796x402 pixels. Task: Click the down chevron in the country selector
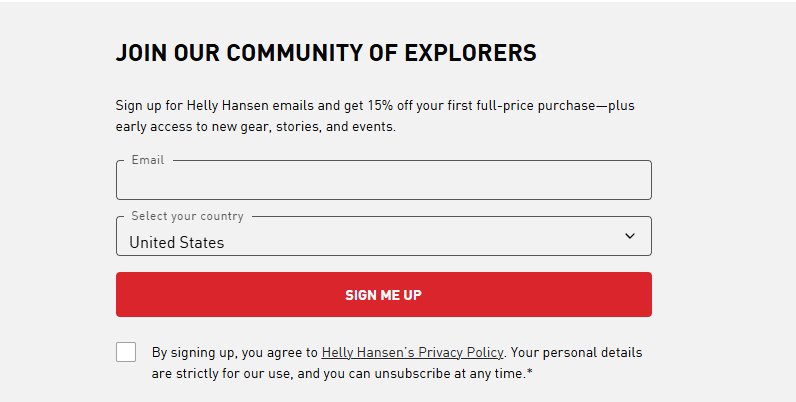click(x=630, y=236)
